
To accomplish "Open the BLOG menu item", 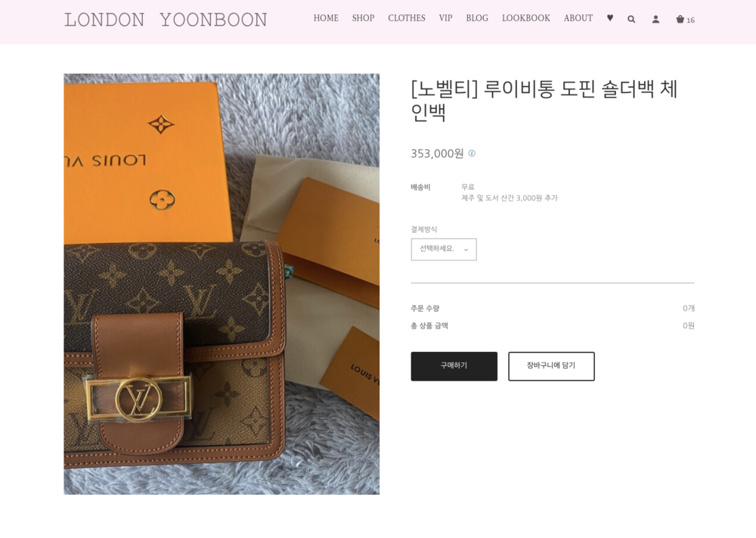I will [477, 18].
